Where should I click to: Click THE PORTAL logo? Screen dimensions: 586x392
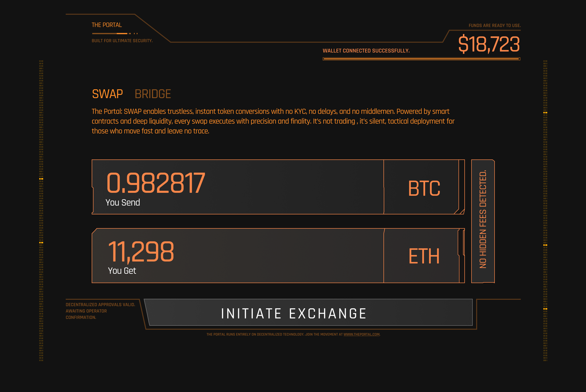(107, 25)
